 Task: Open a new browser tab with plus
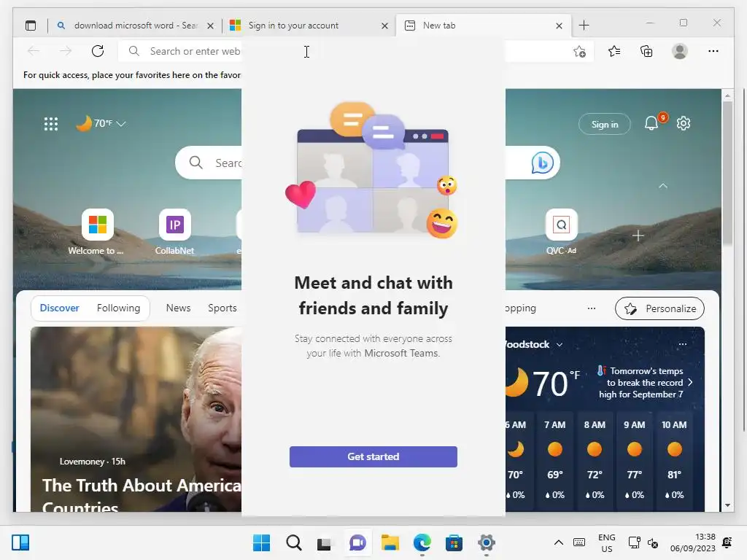pos(584,26)
